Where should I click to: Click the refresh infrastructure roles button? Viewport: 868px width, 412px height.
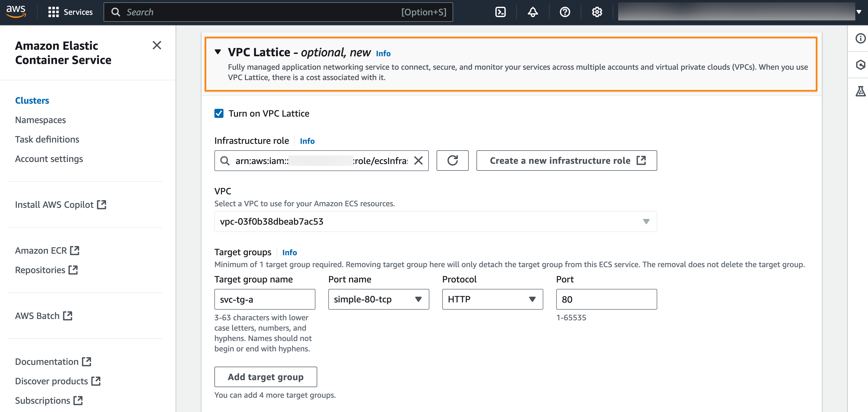pyautogui.click(x=452, y=160)
